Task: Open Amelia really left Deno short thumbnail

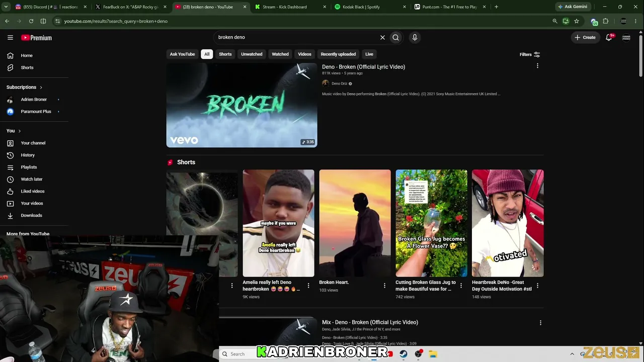Action: [x=278, y=223]
